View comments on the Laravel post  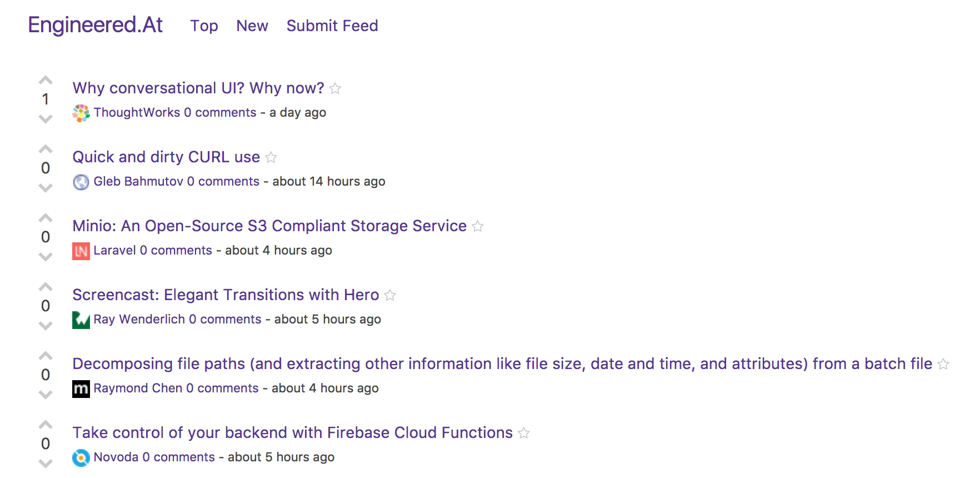coord(176,250)
